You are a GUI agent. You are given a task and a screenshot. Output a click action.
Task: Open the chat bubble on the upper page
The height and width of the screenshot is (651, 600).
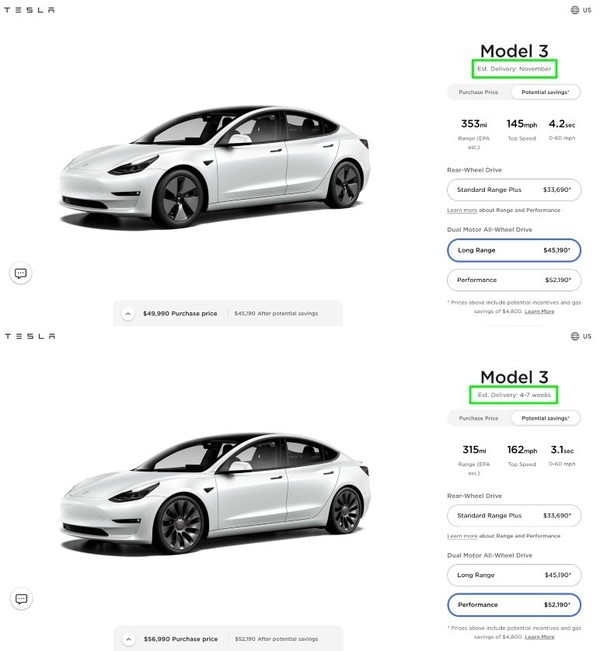pyautogui.click(x=21, y=273)
